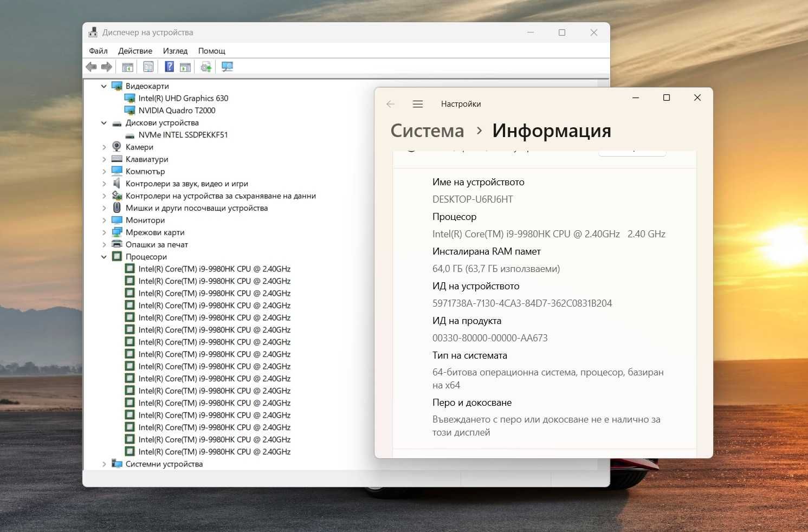This screenshot has height=532, width=808.
Task: Select the NVMe INTEL SSDPEKKF51 drive
Action: (x=183, y=135)
